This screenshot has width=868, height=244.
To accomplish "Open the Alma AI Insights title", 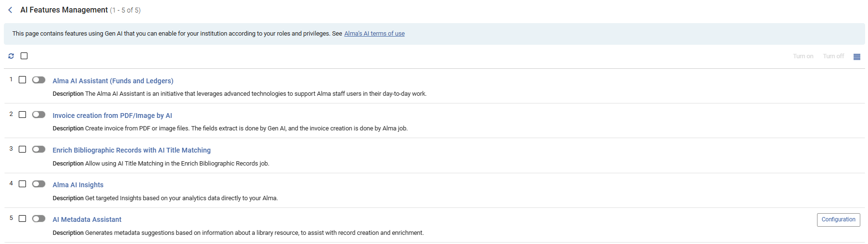I will point(78,185).
